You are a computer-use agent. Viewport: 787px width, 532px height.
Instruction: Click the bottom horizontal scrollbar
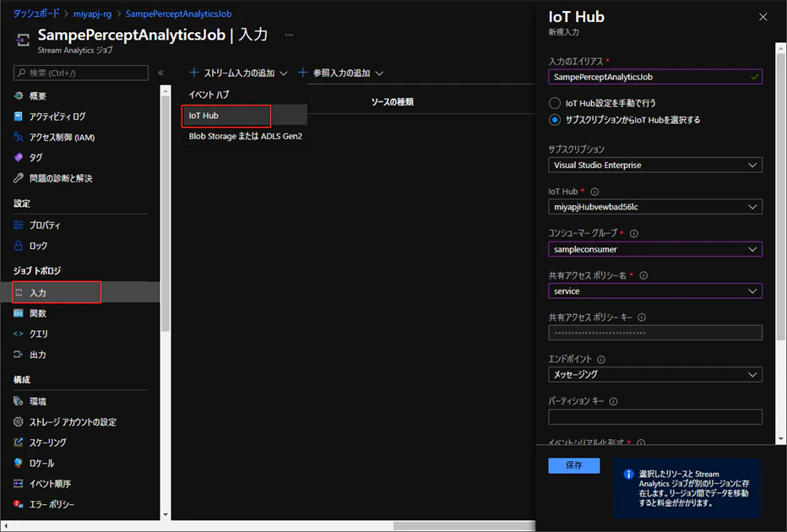(464, 526)
